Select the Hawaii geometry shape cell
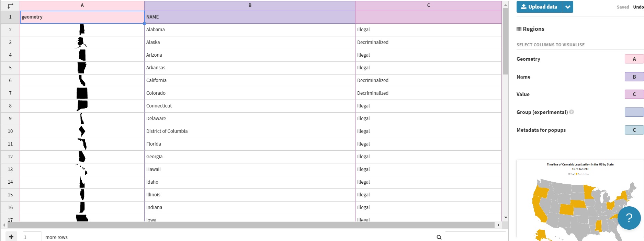644x241 pixels. (82, 170)
